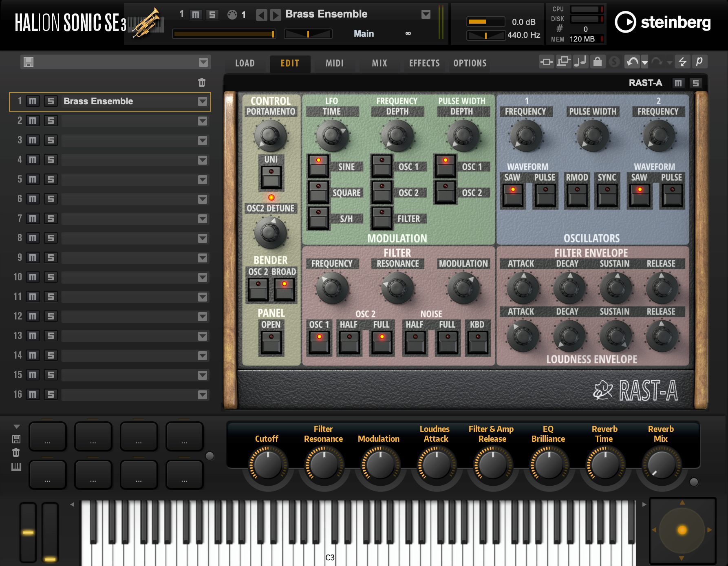728x566 pixels.
Task: Open the Brass Ensemble slot dropdown
Action: coord(203,101)
